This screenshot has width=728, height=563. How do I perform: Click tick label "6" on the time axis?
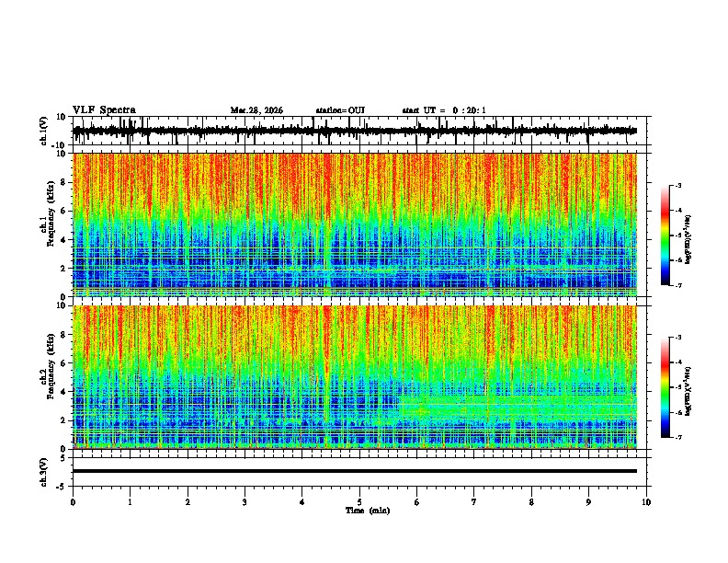(417, 502)
